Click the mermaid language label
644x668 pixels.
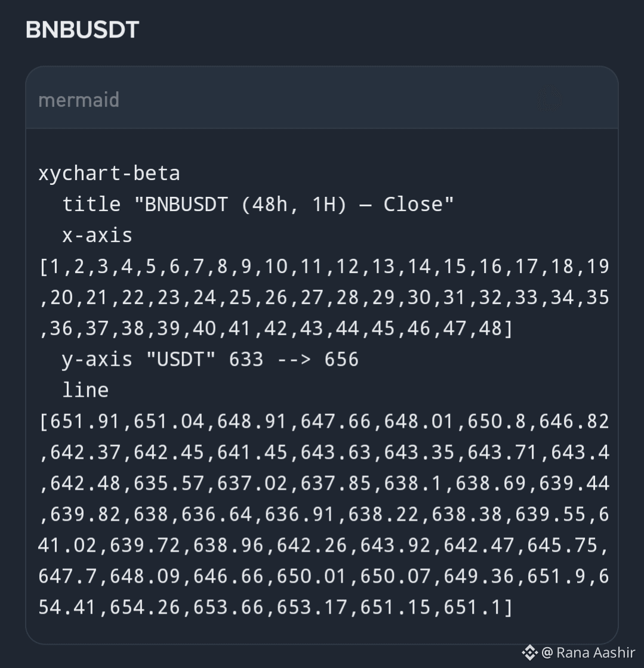pyautogui.click(x=79, y=100)
